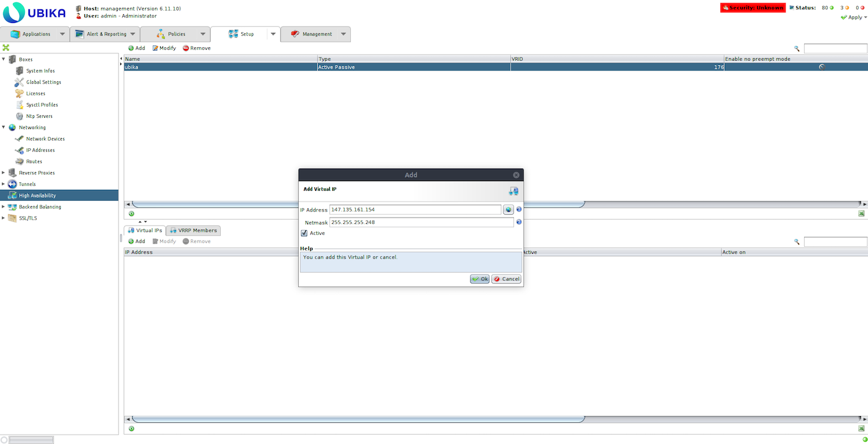Click the green tree icon above sidebar
The width and height of the screenshot is (868, 444).
(6, 48)
